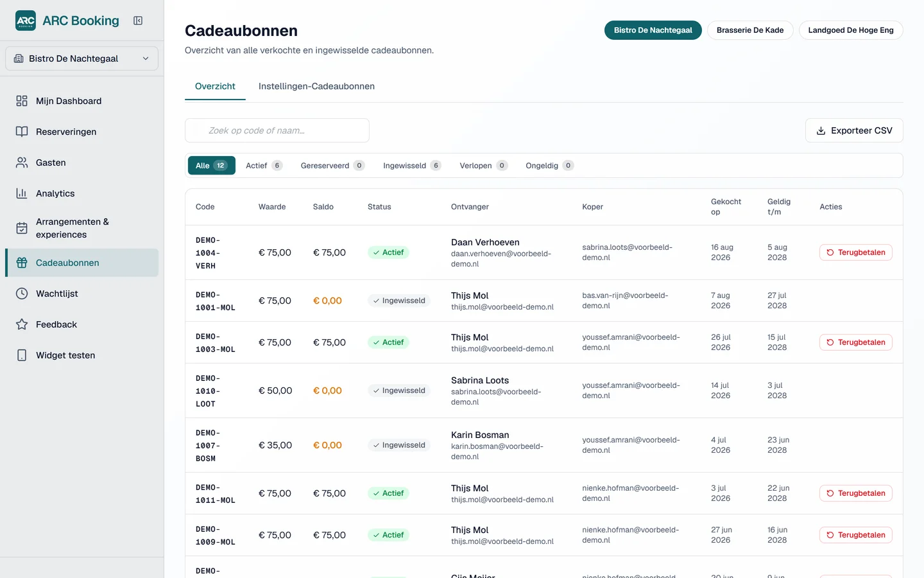
Task: Click Terugbetalen for DEMO-1004-VERH
Action: (856, 252)
